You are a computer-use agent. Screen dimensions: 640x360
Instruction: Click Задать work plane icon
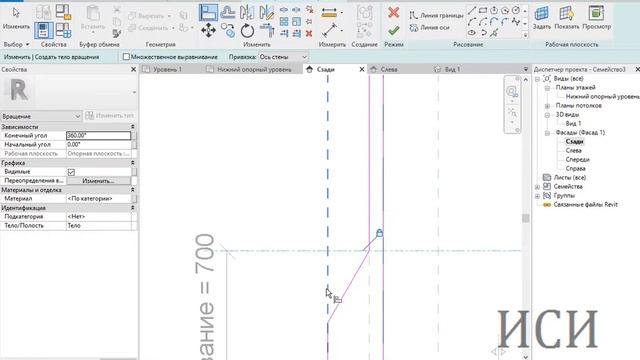542,18
